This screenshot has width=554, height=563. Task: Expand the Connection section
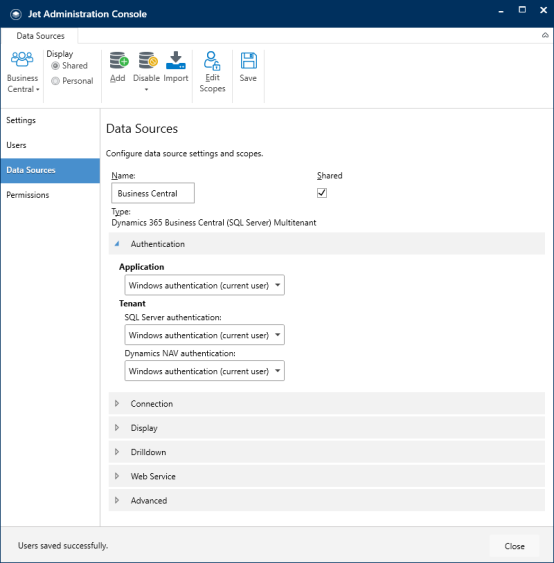(x=326, y=404)
